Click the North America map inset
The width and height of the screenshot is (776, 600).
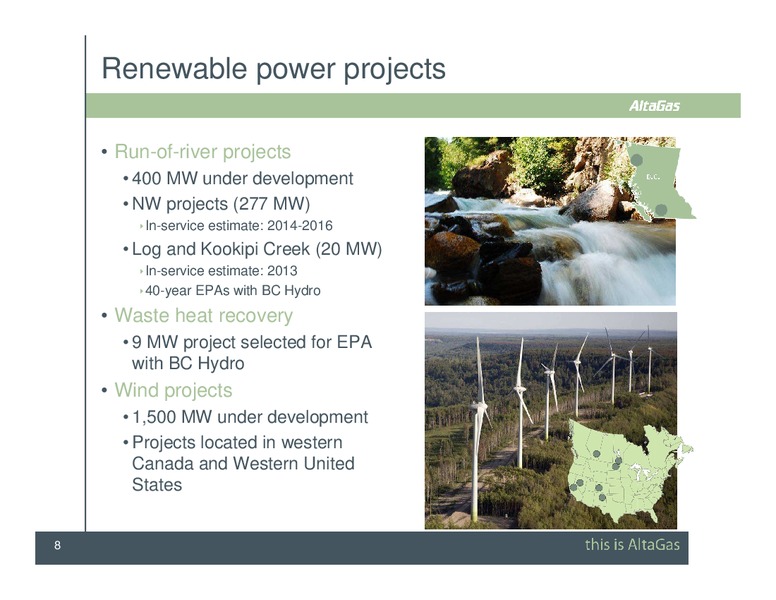click(x=630, y=470)
